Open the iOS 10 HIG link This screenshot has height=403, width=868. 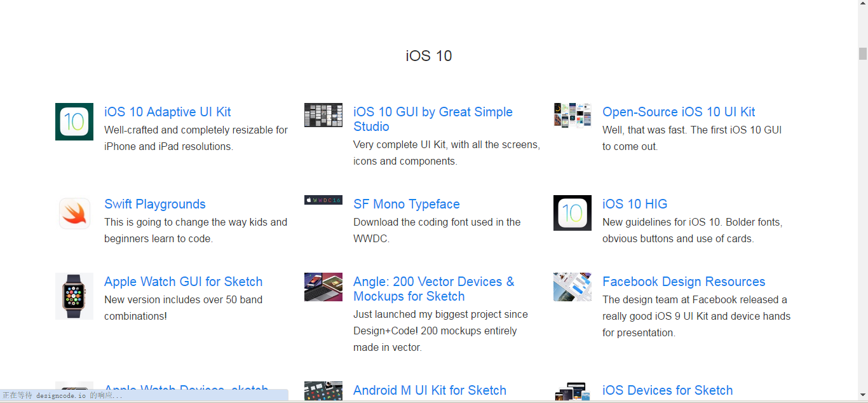[635, 204]
